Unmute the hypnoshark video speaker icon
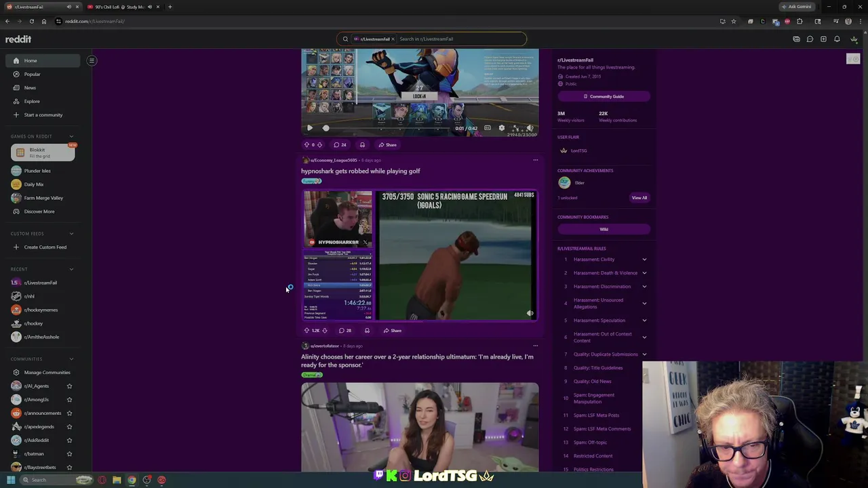 [x=530, y=314]
